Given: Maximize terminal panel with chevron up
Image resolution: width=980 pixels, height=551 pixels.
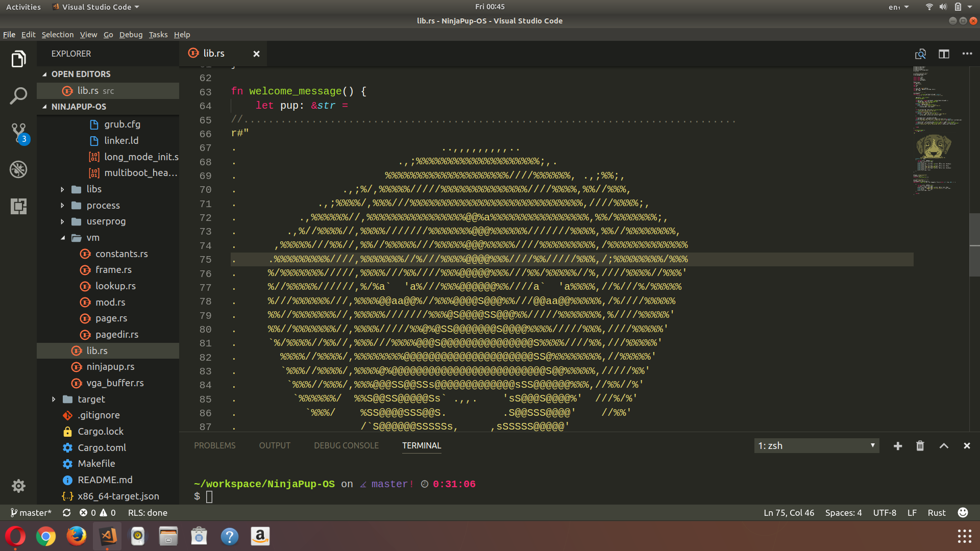Looking at the screenshot, I should point(944,446).
